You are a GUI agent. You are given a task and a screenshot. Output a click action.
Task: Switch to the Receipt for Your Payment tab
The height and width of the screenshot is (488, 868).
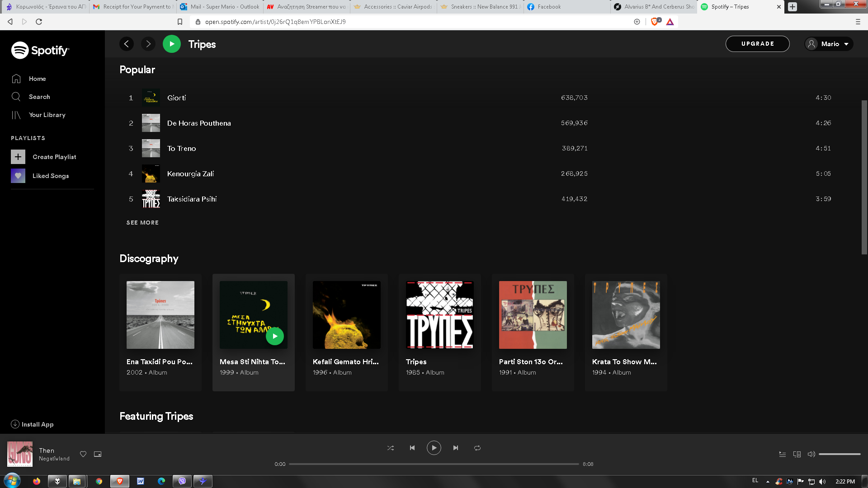(133, 7)
